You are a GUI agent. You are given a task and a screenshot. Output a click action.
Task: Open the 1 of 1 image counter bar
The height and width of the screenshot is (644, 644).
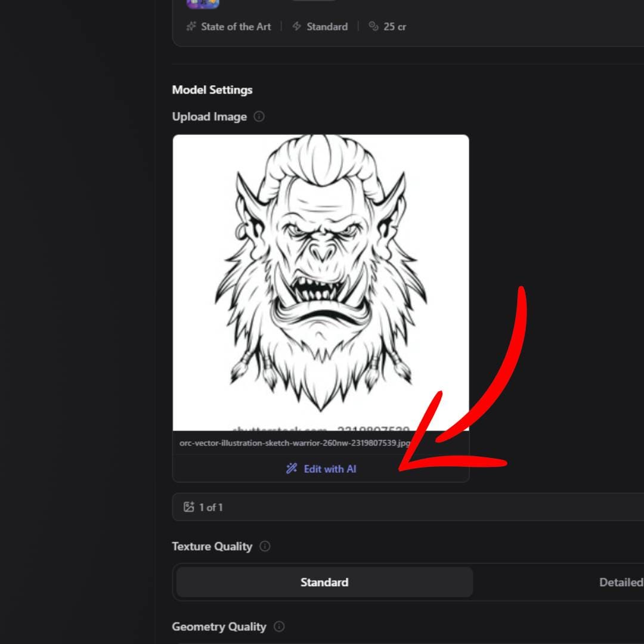click(405, 507)
